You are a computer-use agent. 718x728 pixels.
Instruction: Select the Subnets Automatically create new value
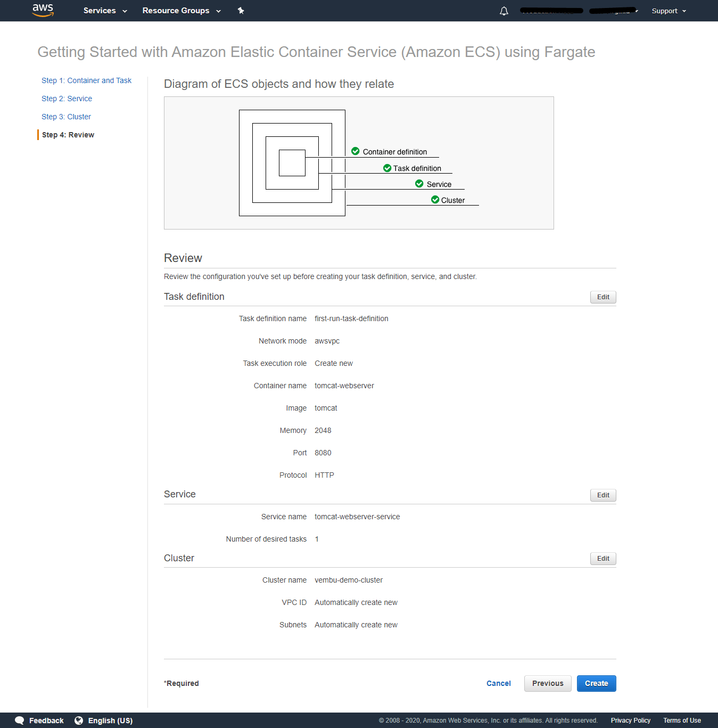click(356, 625)
